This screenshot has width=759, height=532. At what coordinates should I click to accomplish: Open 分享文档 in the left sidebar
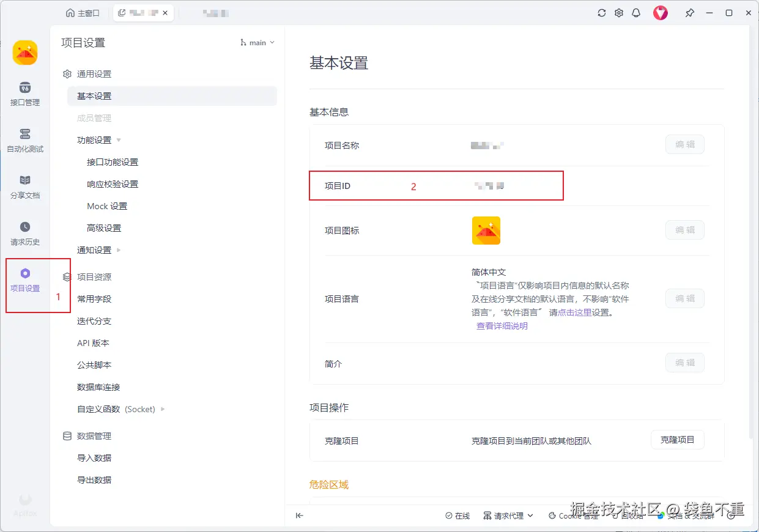tap(25, 187)
